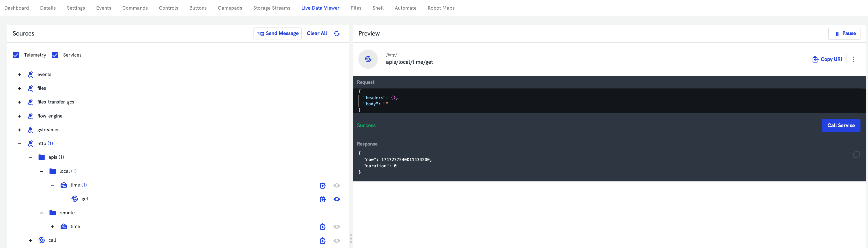Click the gstreamer plug icon
This screenshot has width=868, height=248.
click(31, 130)
